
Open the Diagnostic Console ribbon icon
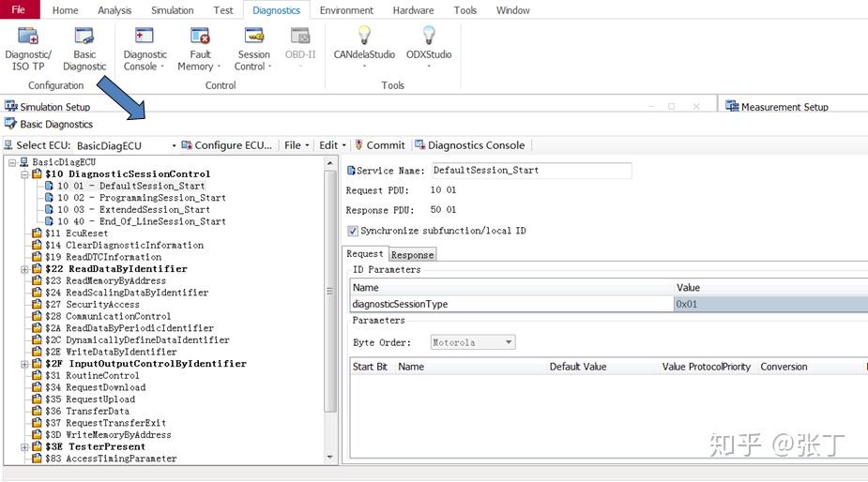(144, 36)
